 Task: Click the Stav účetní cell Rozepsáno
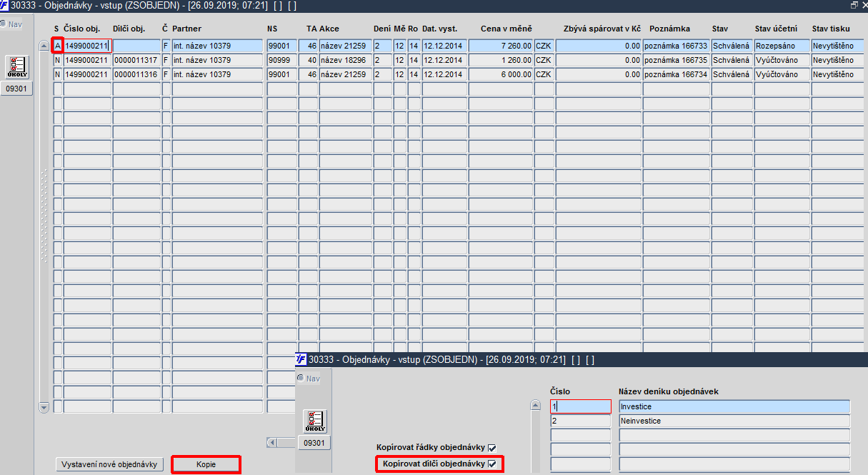pos(782,46)
